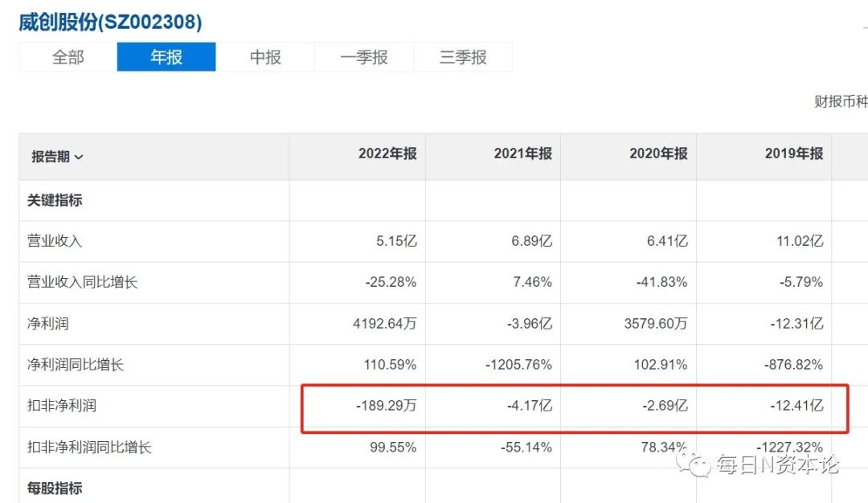This screenshot has width=868, height=503.
Task: Open the 中报 tab
Action: point(265,57)
